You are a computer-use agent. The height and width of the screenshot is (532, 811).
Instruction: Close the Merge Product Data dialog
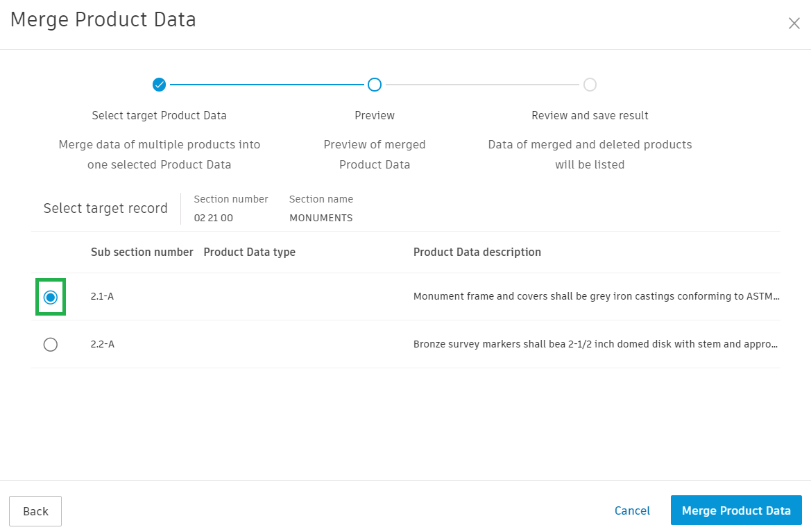click(x=794, y=23)
